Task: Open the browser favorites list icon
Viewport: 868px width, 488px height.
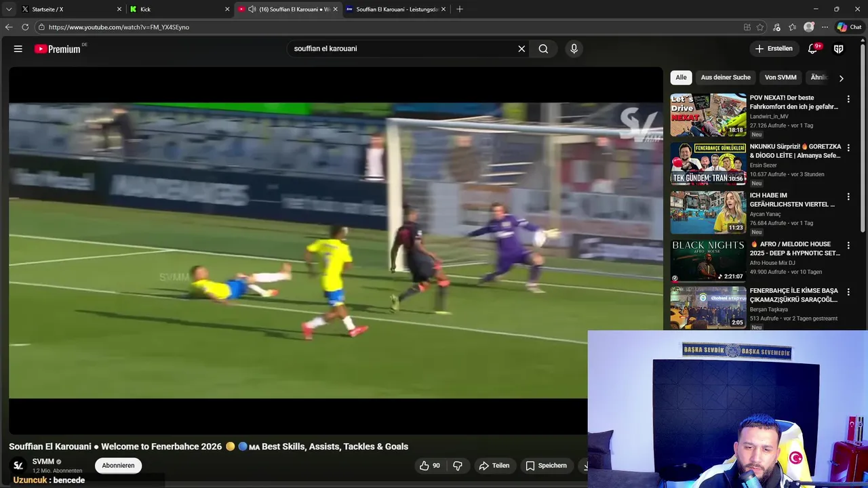Action: (792, 27)
